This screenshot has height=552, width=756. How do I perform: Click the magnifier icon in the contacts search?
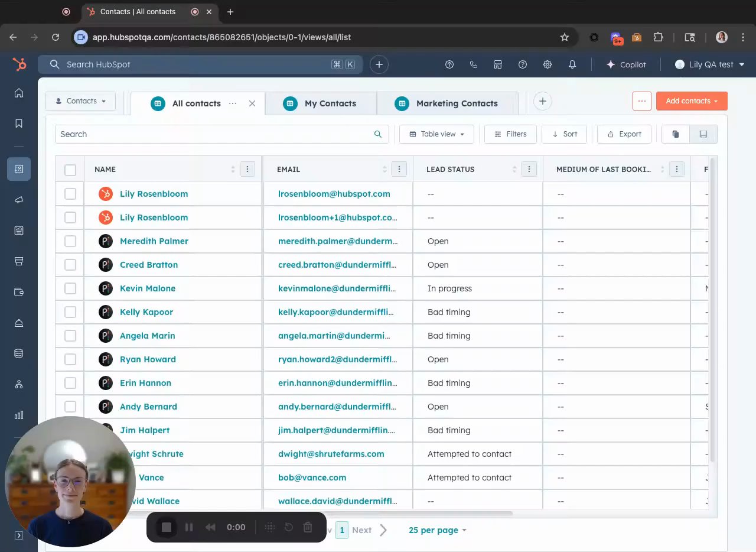click(x=378, y=134)
